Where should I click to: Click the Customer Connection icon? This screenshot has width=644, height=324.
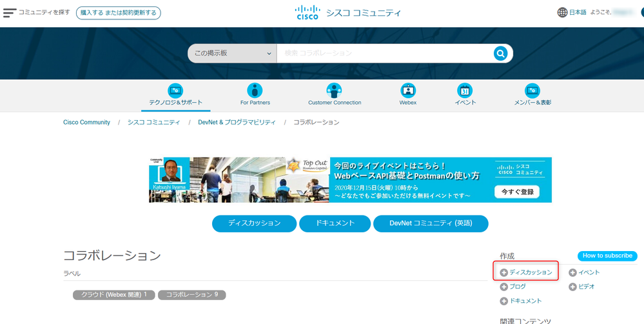click(x=334, y=90)
